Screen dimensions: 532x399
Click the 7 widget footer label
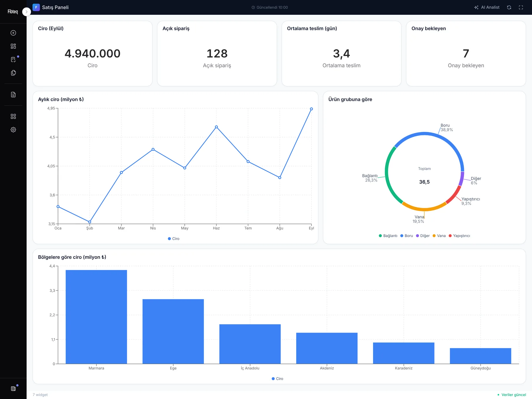[40, 395]
